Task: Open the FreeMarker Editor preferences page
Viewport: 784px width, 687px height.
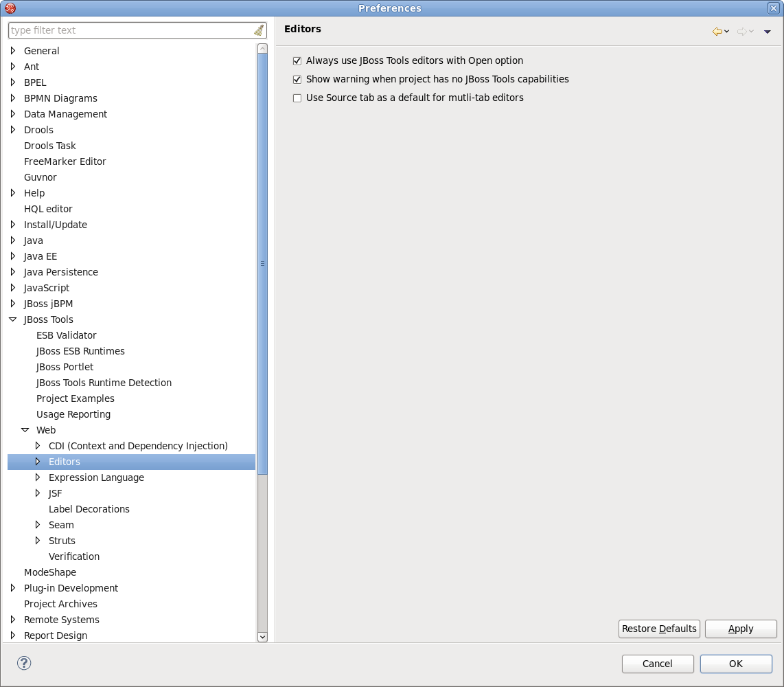Action: [65, 161]
